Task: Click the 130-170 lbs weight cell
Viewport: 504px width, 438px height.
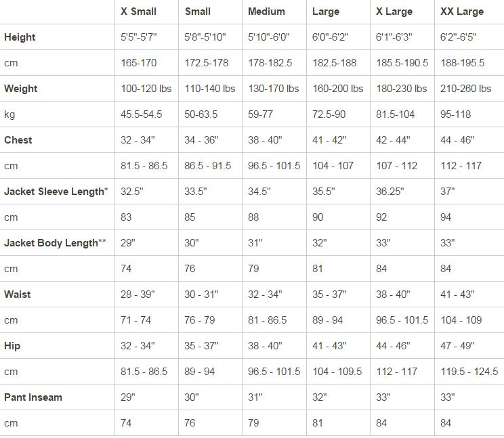Action: click(x=273, y=89)
